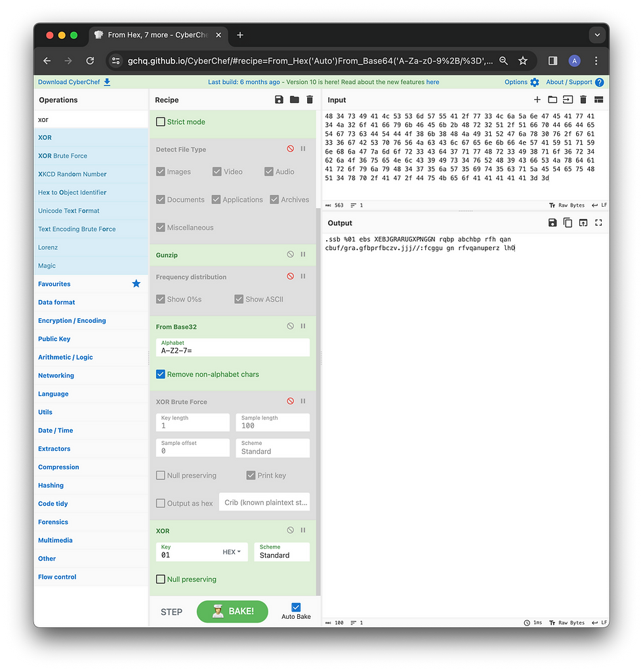
Task: Set a breakpoint on Detect File Type
Action: tap(303, 149)
